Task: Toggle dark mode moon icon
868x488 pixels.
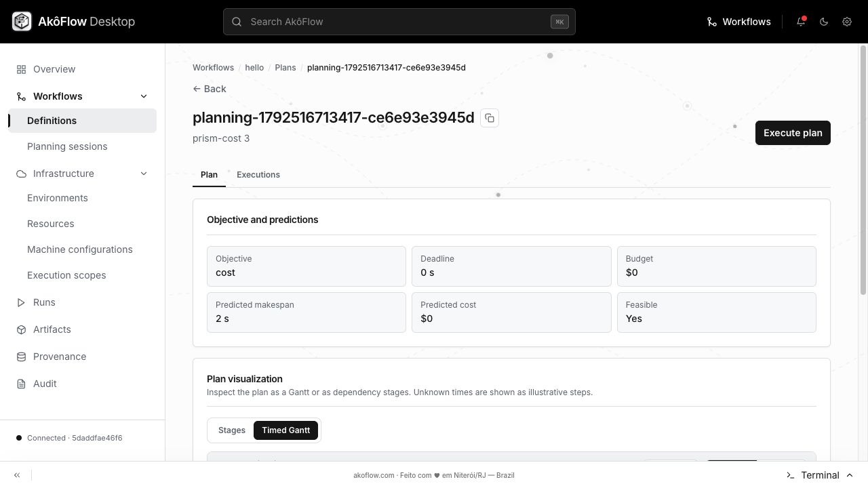Action: click(x=824, y=22)
